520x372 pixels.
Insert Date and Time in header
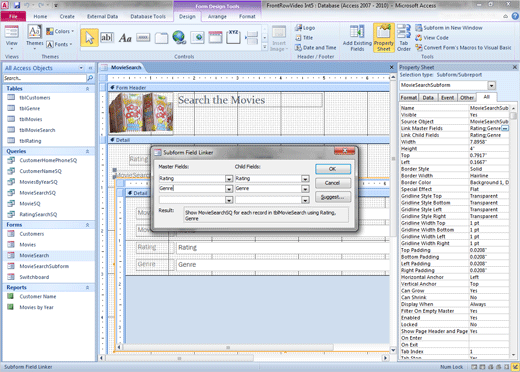tap(316, 48)
